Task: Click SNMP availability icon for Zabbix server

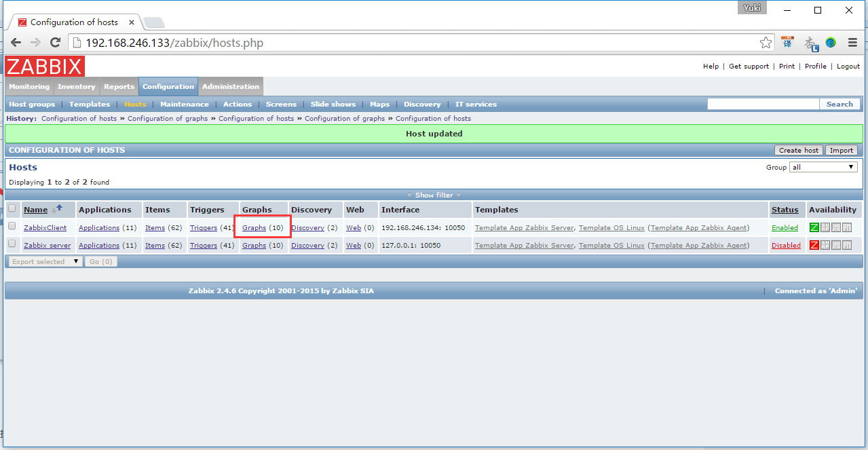Action: tap(825, 245)
